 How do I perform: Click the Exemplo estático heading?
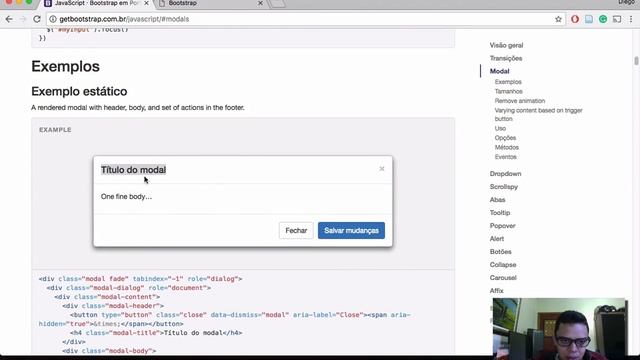click(x=79, y=91)
